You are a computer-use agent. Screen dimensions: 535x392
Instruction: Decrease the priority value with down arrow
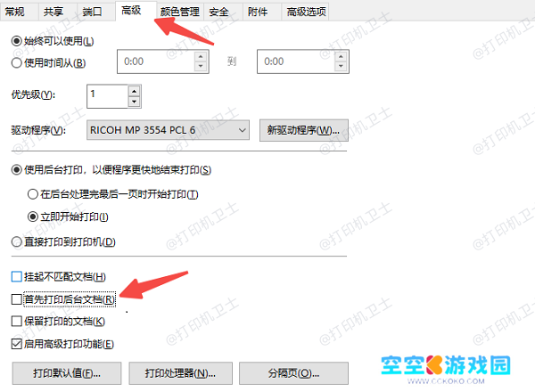pyautogui.click(x=134, y=102)
